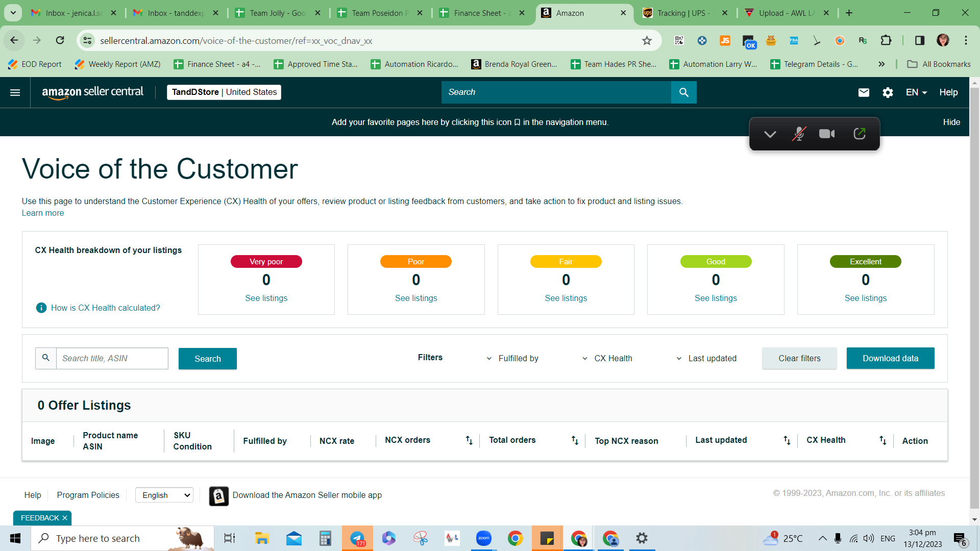Open the tab search dropdown in Chrome
The height and width of the screenshot is (551, 980).
click(x=13, y=13)
